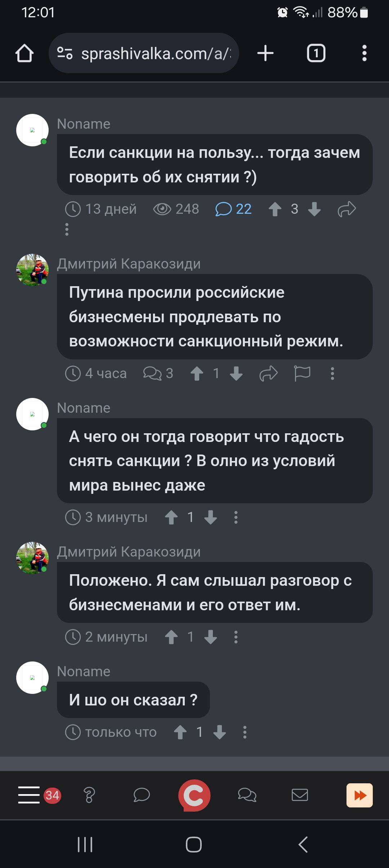This screenshot has width=389, height=868.
Task: Downvote the 'И шо он сказал ?' reply
Action: click(x=219, y=732)
